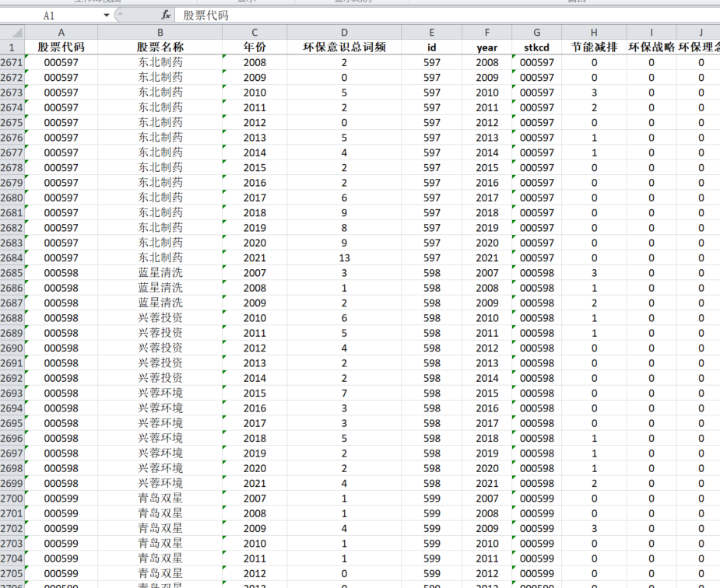Click the 年份 header cell
720x588 pixels.
(255, 47)
